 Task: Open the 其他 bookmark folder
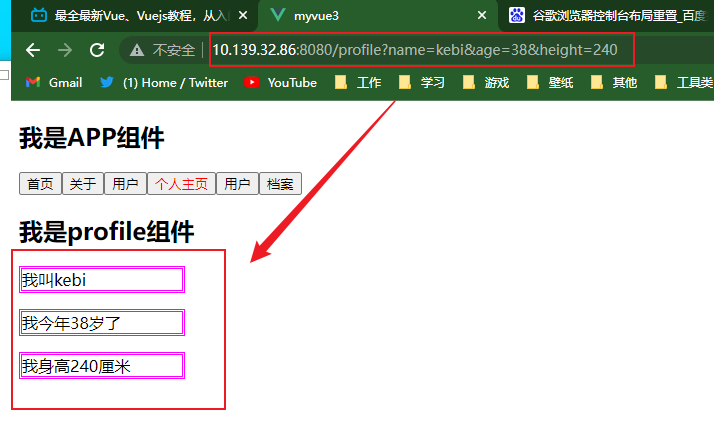[614, 82]
